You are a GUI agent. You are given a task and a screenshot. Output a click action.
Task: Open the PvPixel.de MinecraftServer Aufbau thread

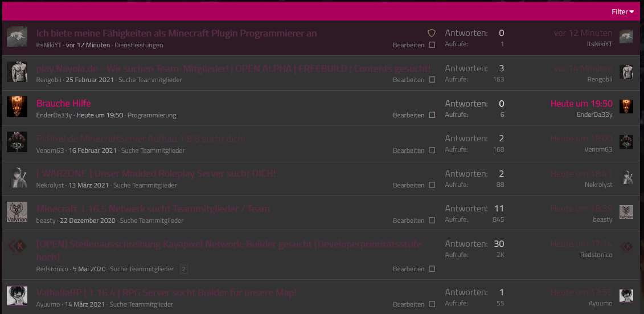141,138
